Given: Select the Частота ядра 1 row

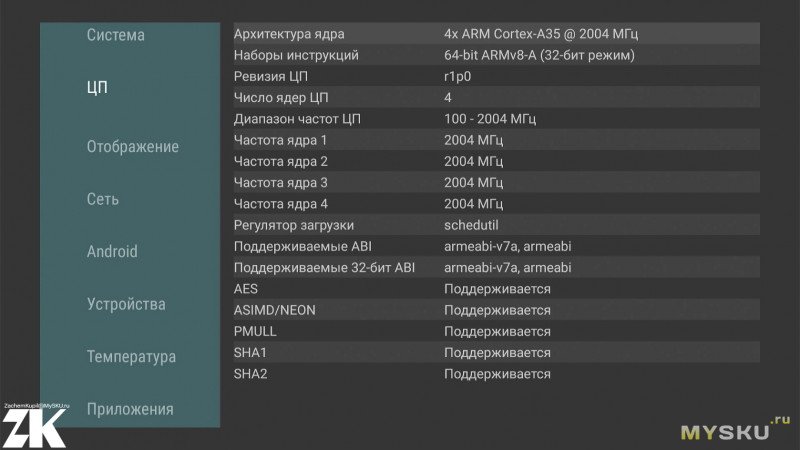Looking at the screenshot, I should tap(496, 140).
